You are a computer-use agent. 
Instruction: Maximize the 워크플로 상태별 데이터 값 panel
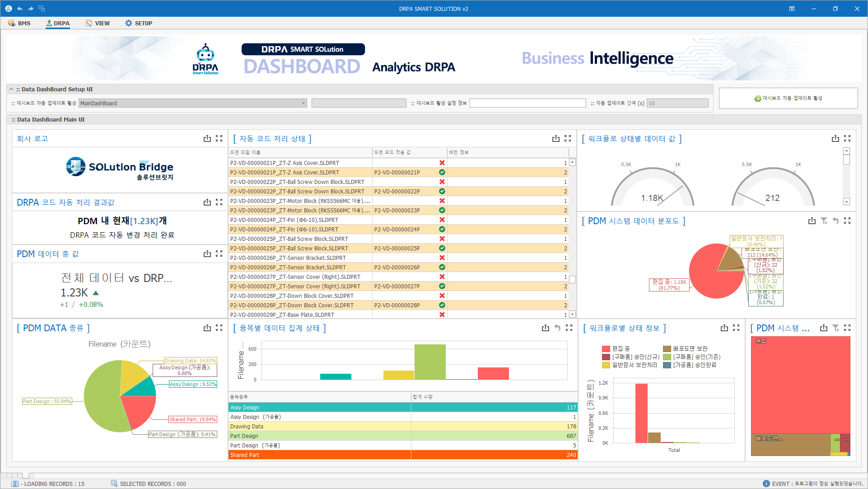(847, 139)
